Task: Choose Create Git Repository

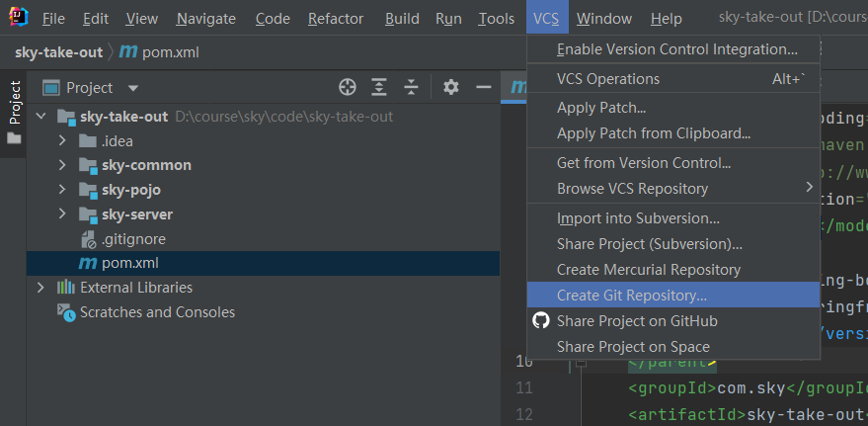Action: pyautogui.click(x=673, y=295)
